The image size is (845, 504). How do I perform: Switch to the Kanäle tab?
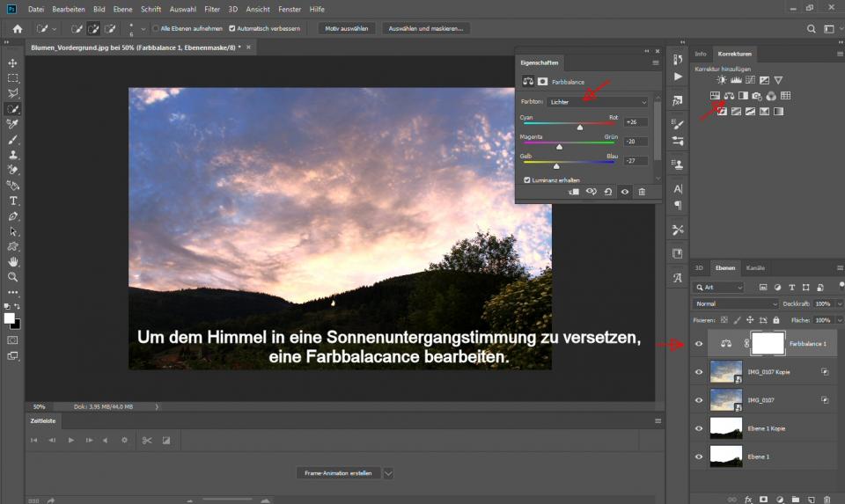755,267
